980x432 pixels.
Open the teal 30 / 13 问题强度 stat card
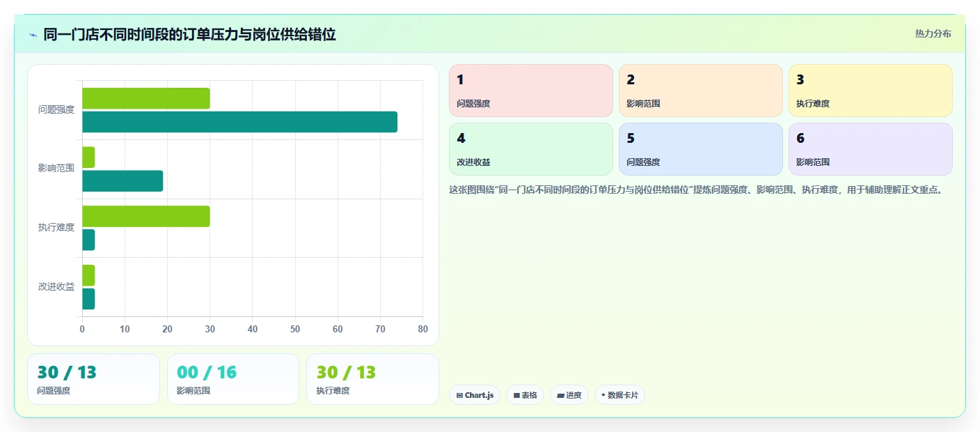click(94, 379)
